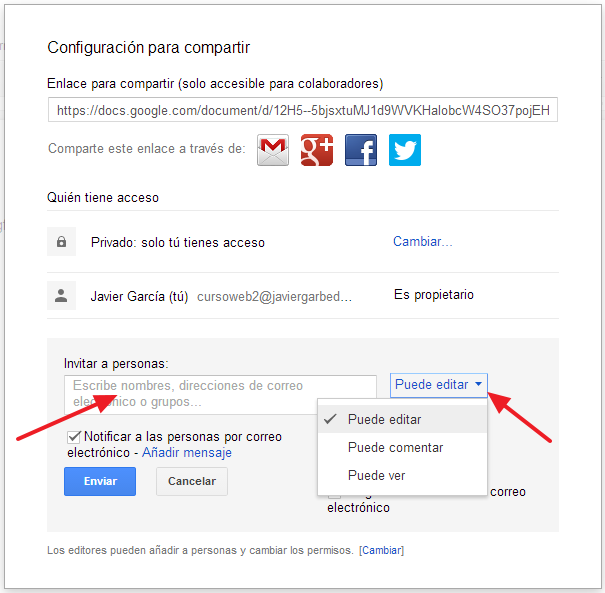Toggle 'Notificar a las personas por correo' checkbox

pos(74,437)
